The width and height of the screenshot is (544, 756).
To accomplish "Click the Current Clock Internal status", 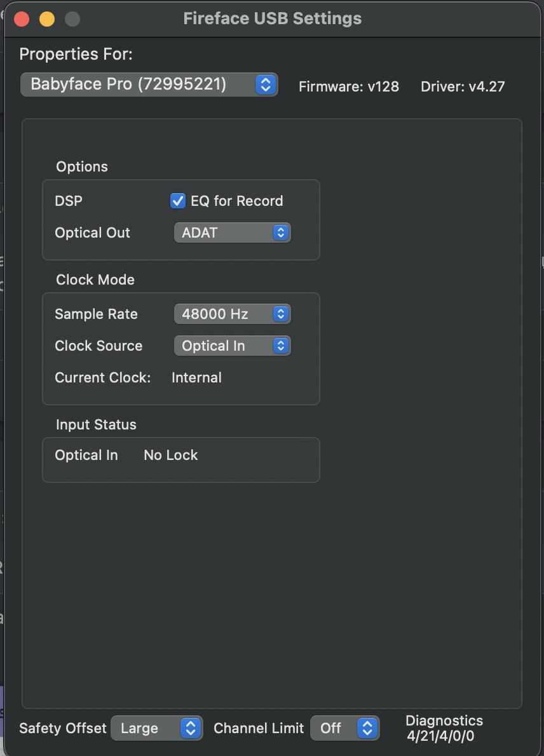I will click(196, 377).
